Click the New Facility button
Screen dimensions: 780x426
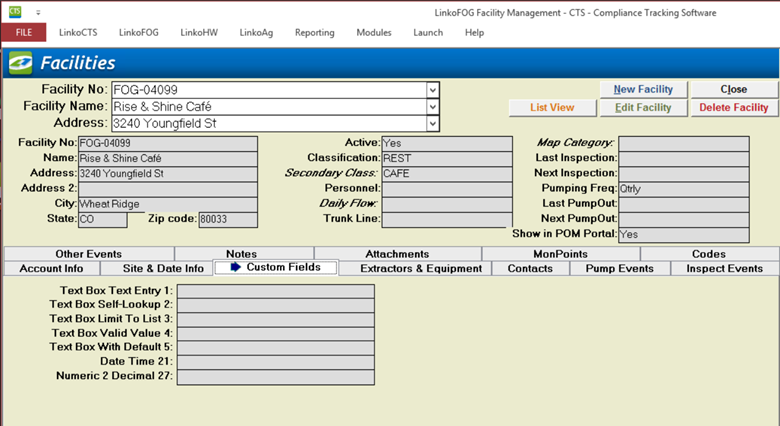643,90
